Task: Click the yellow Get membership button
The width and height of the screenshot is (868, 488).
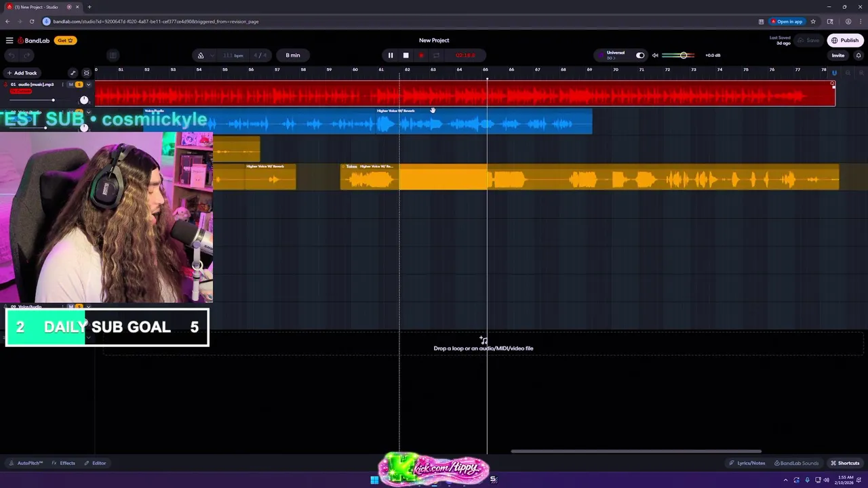Action: point(65,41)
